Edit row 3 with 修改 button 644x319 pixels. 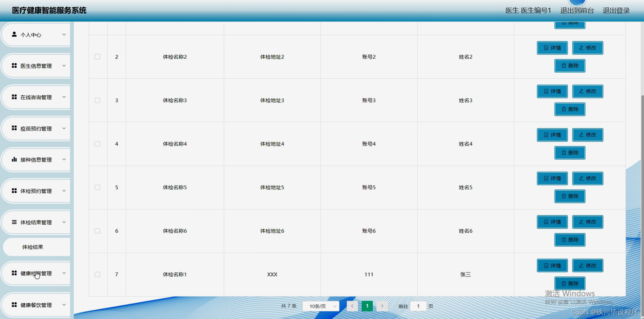pos(588,91)
